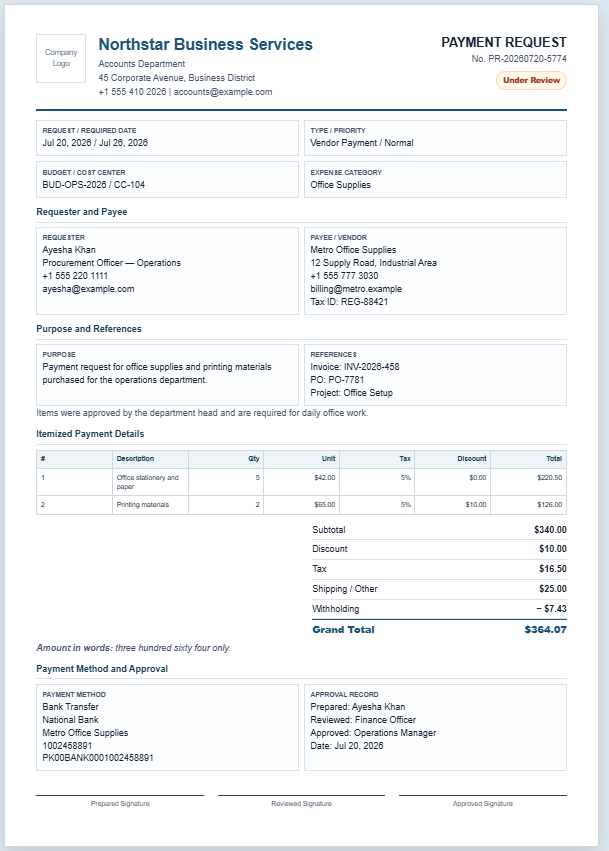Select the Office stationery and paper cell
The image size is (609, 851).
point(150,482)
